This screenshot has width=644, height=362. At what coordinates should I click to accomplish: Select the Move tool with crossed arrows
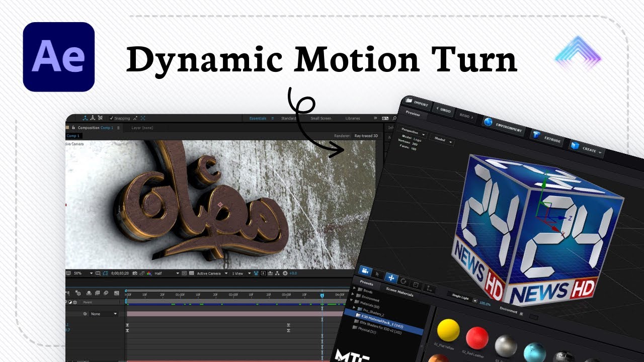pyautogui.click(x=391, y=278)
